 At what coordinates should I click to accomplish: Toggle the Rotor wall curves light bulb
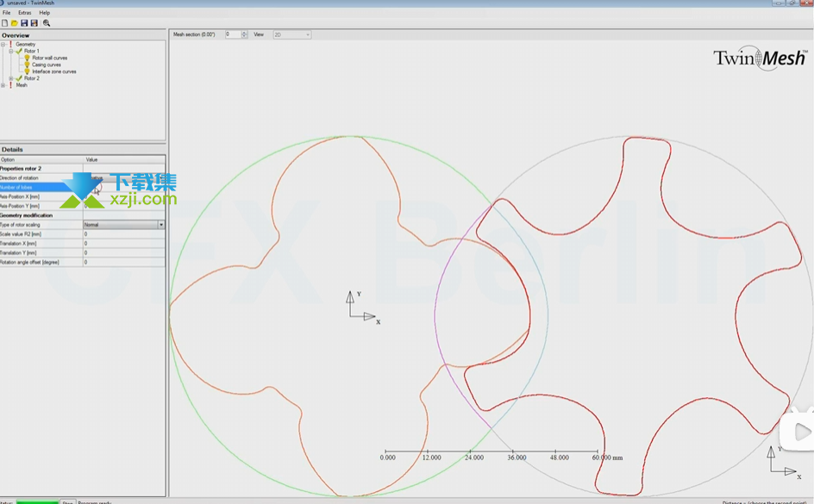[x=27, y=58]
